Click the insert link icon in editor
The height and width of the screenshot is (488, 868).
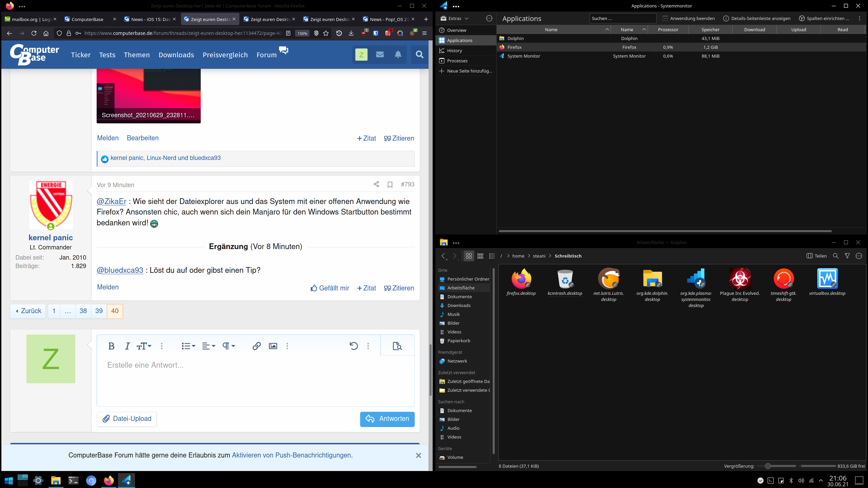[256, 346]
